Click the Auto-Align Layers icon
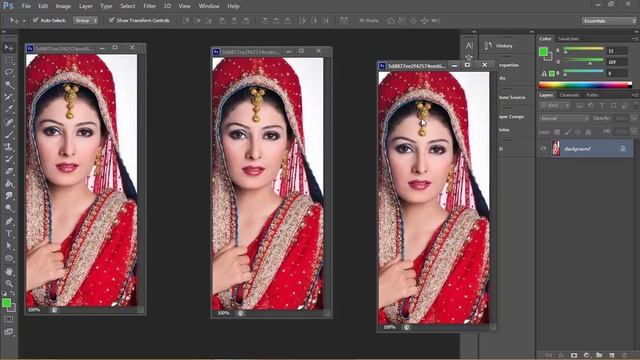640x360 pixels. [344, 20]
